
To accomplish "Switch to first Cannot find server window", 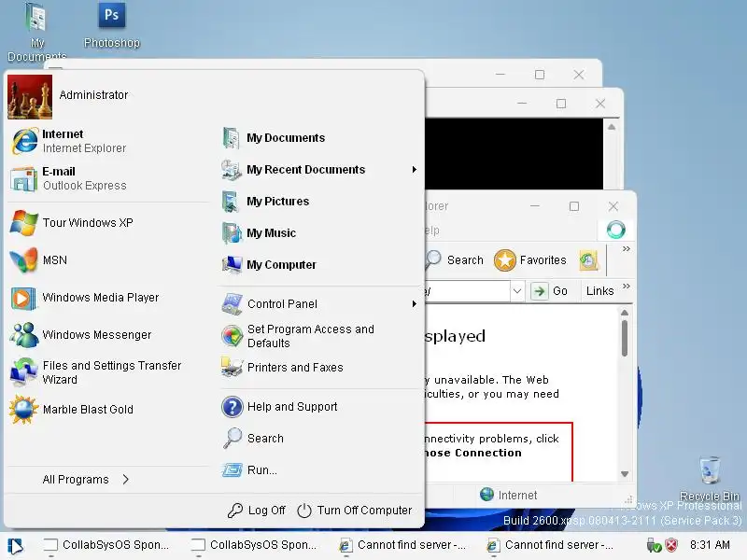I will (x=402, y=545).
